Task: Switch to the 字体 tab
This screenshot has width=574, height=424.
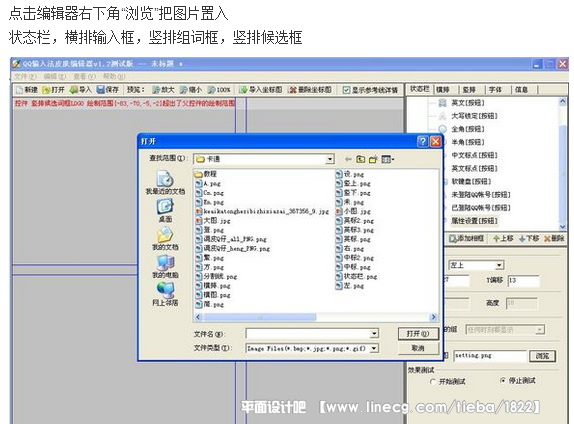Action: point(495,90)
